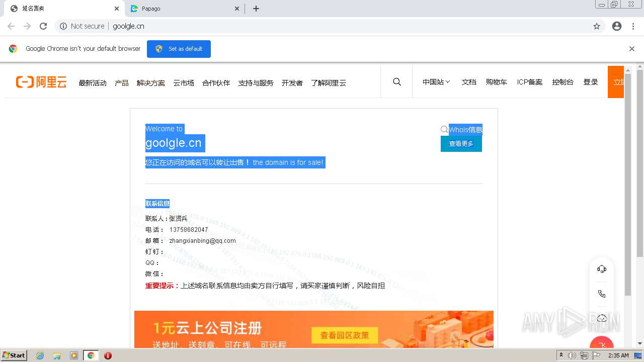644x362 pixels.
Task: Click the taskbar clock 2:35 AM
Action: coord(618,355)
